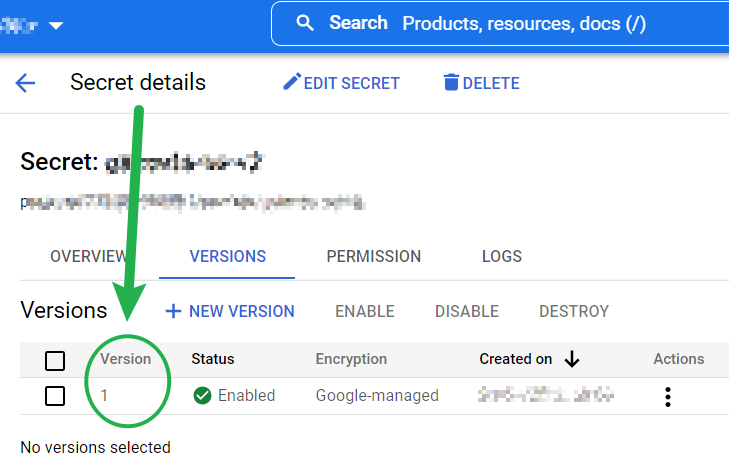
Task: Click the Version column header
Action: 126,359
